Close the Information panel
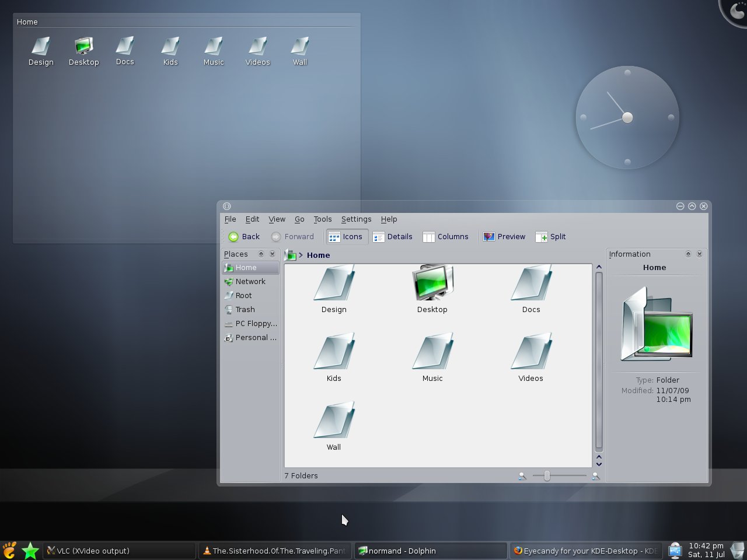The image size is (747, 560). (699, 254)
